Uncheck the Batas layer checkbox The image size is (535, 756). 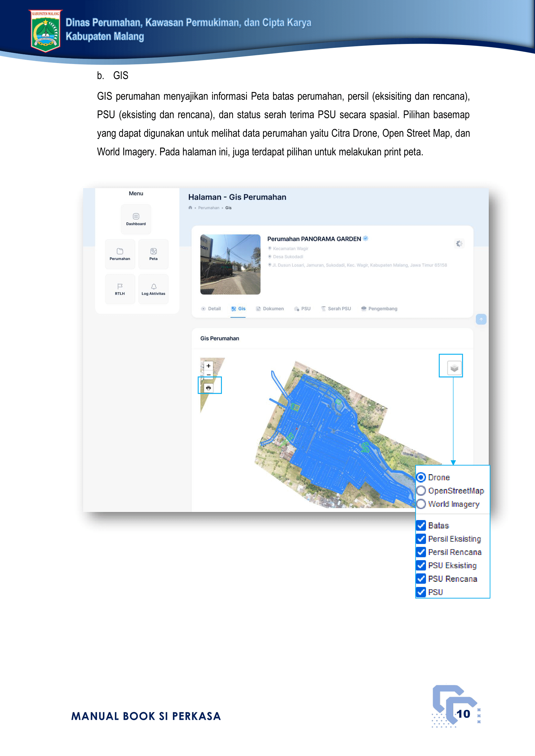pyautogui.click(x=421, y=525)
